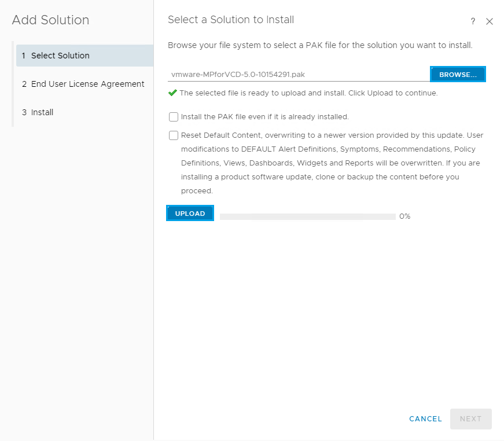This screenshot has width=504, height=441.
Task: Close the Add Solution wizard with X
Action: point(490,21)
